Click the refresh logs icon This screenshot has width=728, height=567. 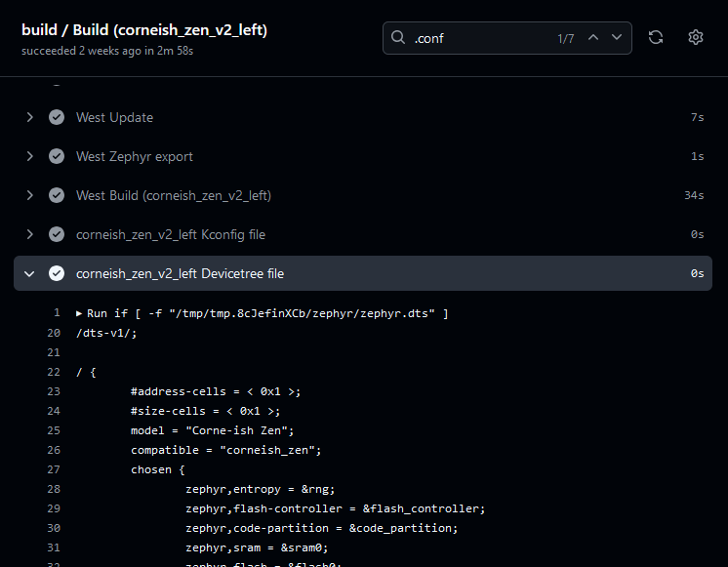pyautogui.click(x=656, y=37)
